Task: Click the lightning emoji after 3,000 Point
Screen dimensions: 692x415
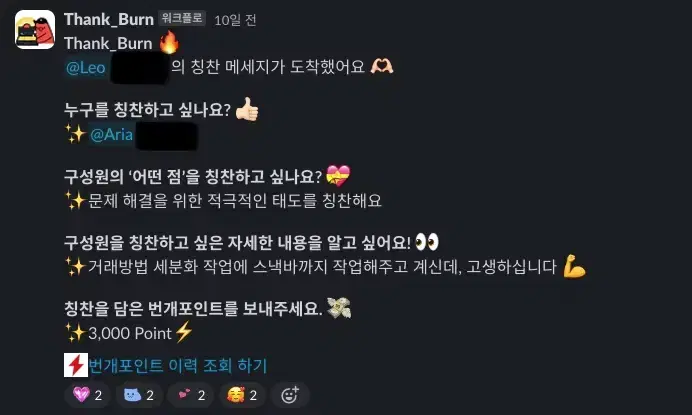Action: pyautogui.click(x=184, y=332)
